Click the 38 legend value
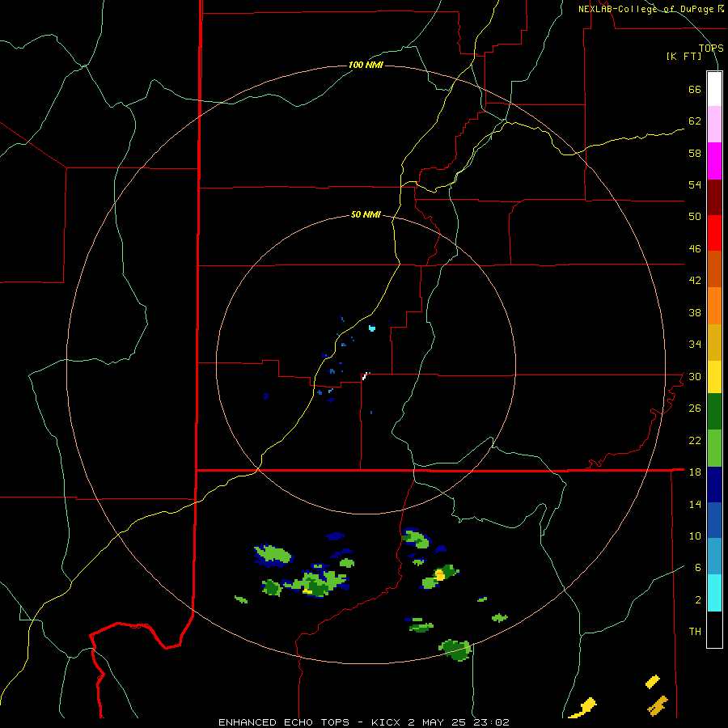 point(695,312)
